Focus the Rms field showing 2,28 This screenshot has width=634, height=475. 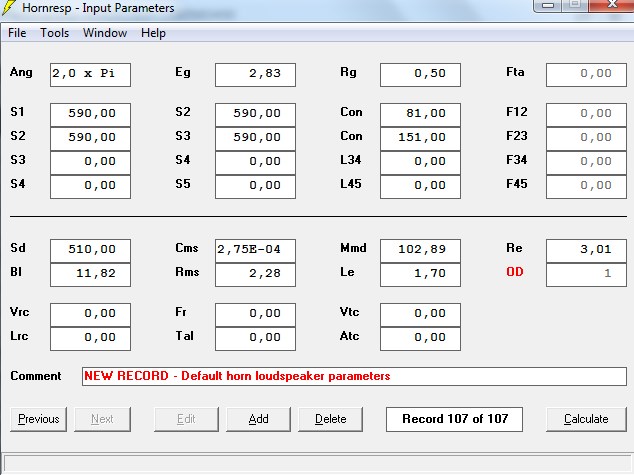[255, 274]
